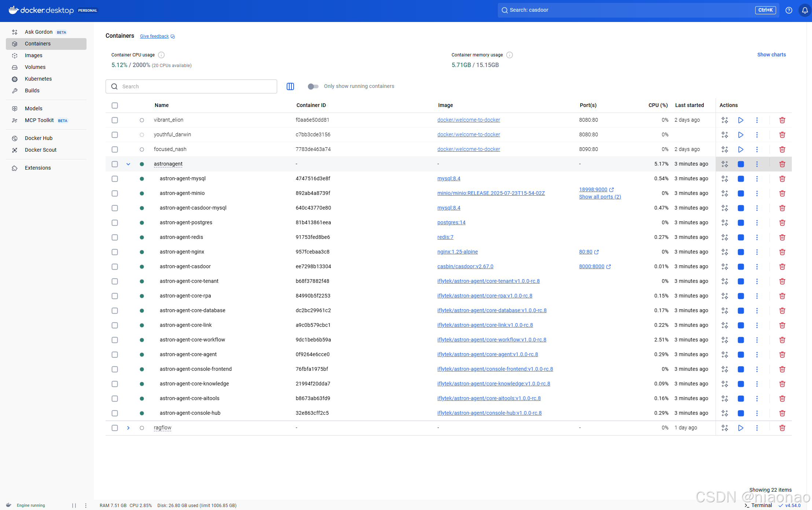Click the Ask Gordon sparkle icon on the astron-agent-mysql row
Screen dimensions: 812x510
point(724,179)
